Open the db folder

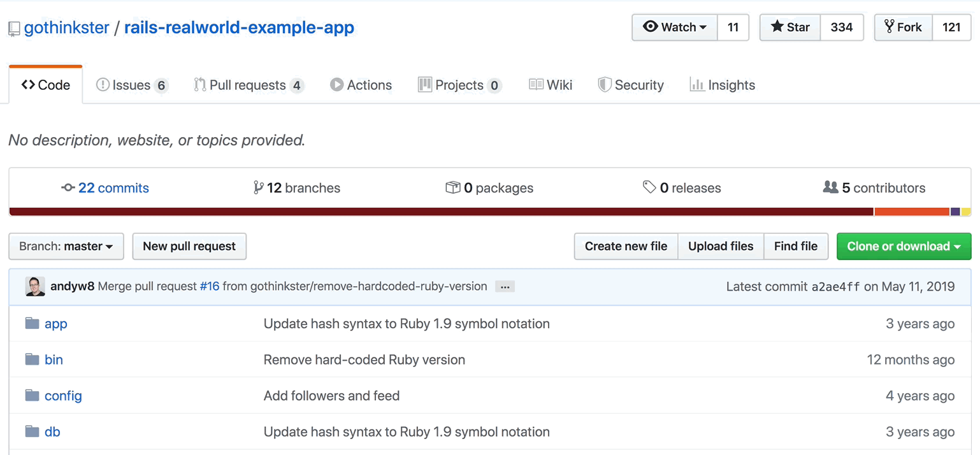52,431
